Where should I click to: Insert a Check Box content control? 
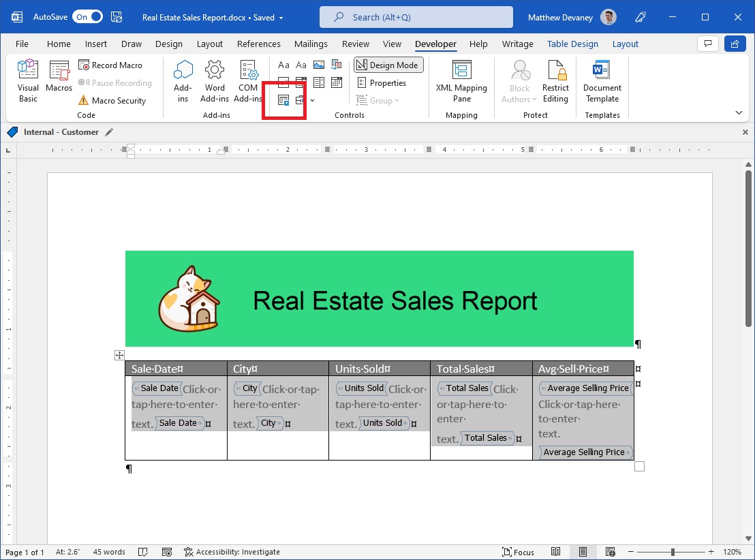pyautogui.click(x=283, y=82)
